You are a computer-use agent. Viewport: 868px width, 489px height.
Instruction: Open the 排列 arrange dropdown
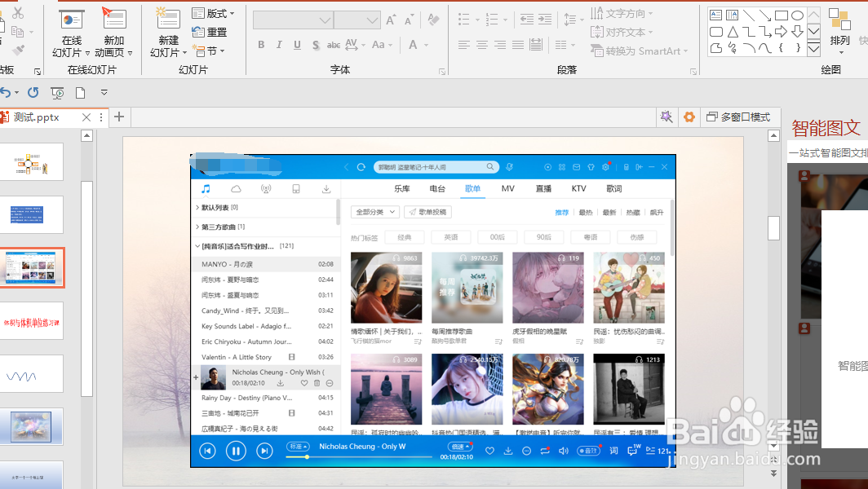click(839, 30)
